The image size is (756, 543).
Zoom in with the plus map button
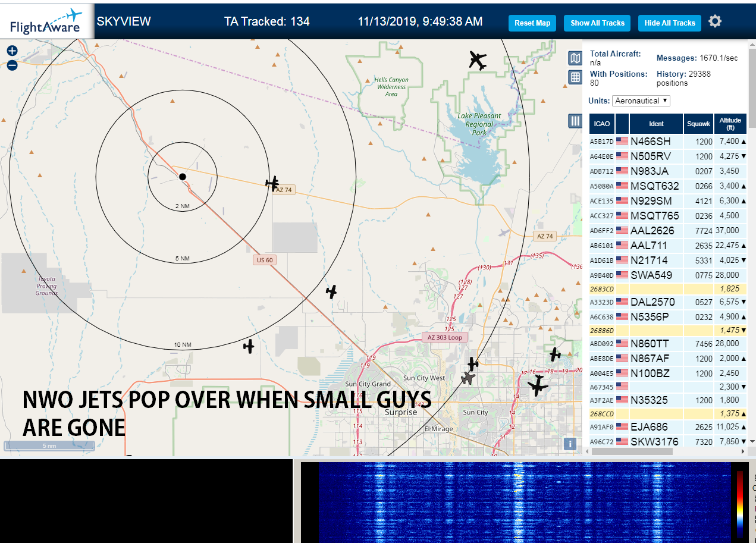tap(12, 51)
